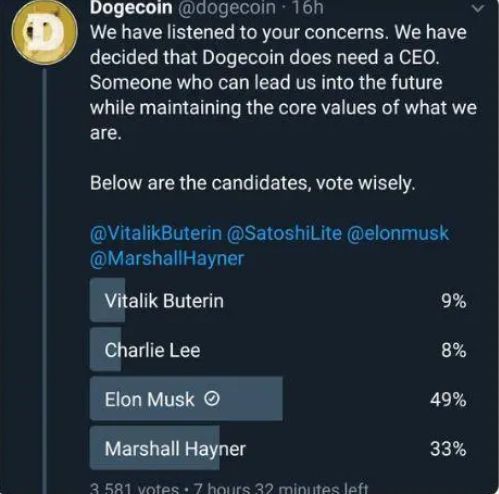The height and width of the screenshot is (494, 499).
Task: Click the 8% result percentage
Action: (x=454, y=350)
